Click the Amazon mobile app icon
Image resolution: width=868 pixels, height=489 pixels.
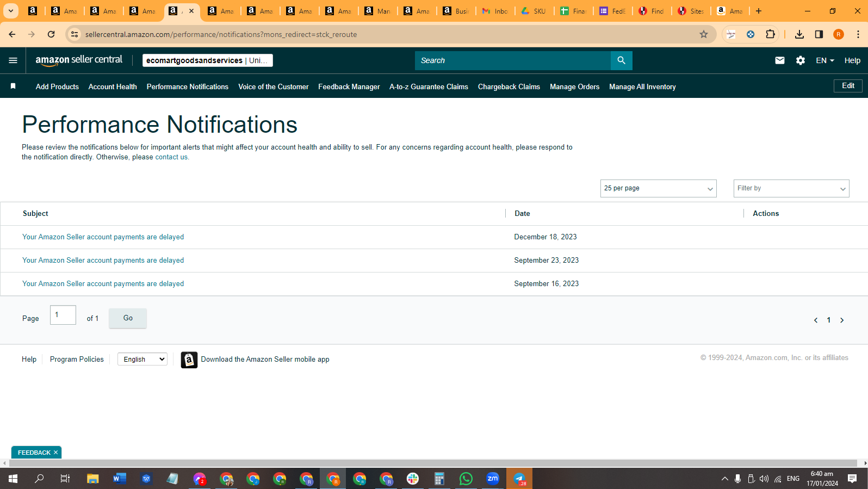click(x=189, y=360)
